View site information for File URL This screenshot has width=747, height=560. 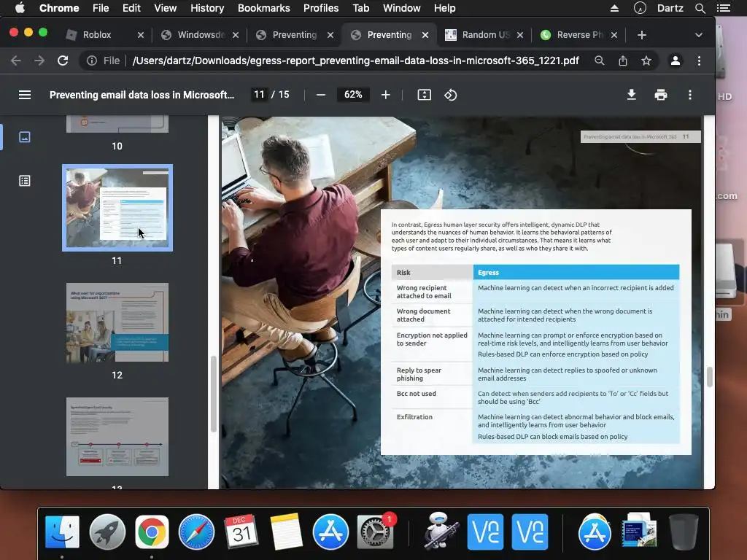(91, 61)
